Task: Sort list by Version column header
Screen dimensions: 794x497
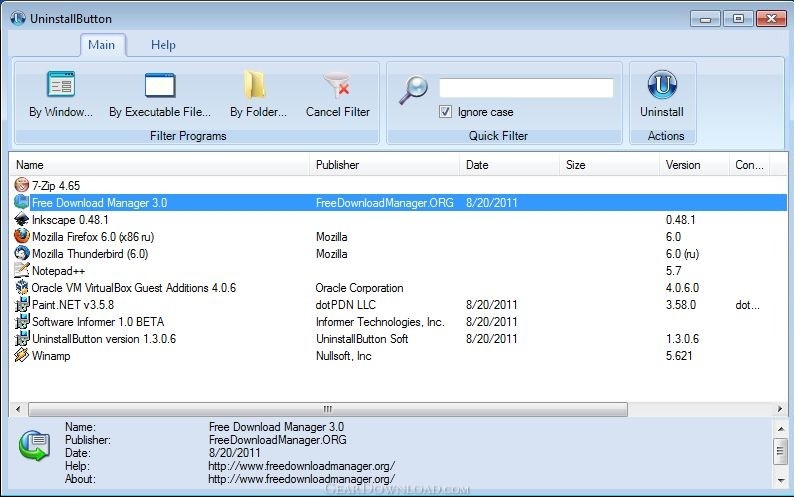Action: pyautogui.click(x=694, y=165)
